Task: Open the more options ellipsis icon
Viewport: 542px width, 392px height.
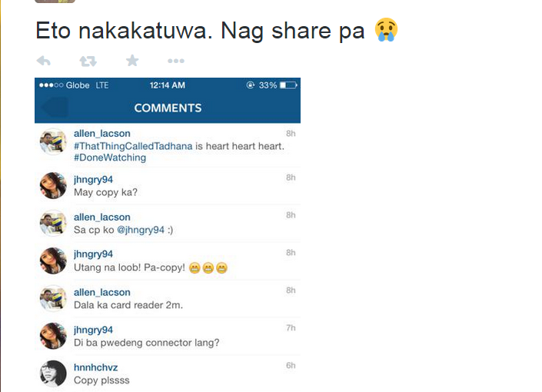Action: pyautogui.click(x=176, y=61)
